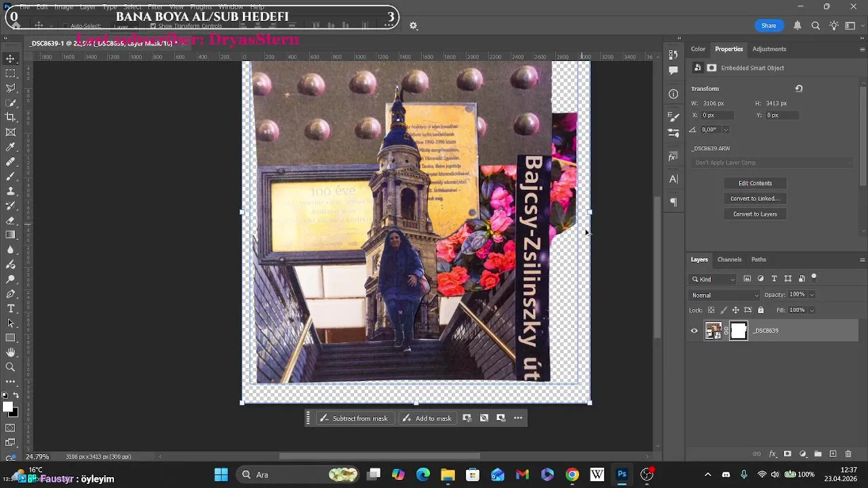Click the delete layer trash icon
This screenshot has height=488, width=868.
pyautogui.click(x=850, y=454)
